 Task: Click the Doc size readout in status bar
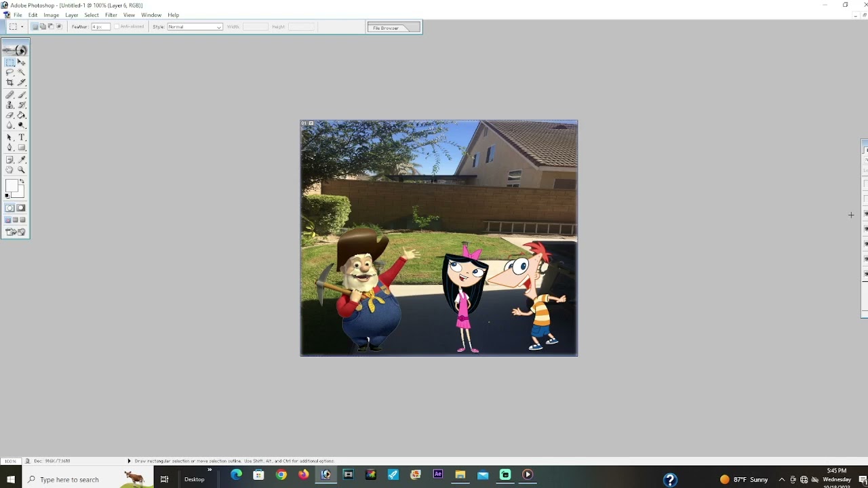tap(52, 461)
